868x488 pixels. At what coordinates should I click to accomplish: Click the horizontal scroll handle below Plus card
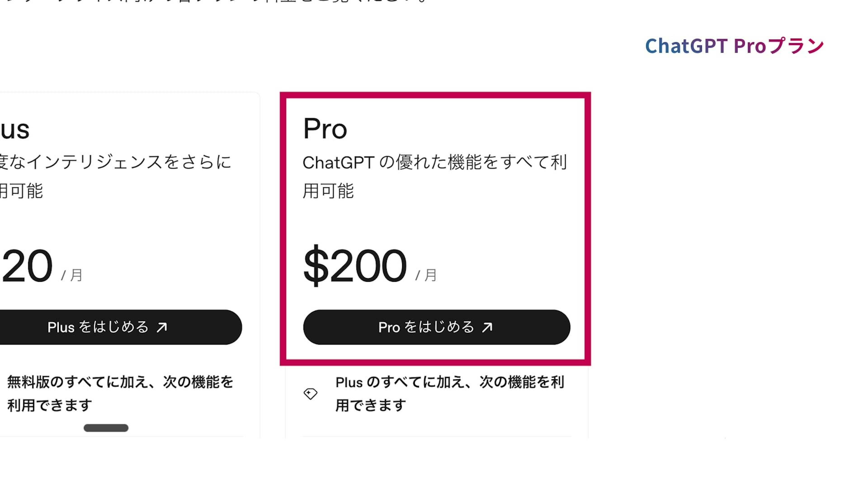click(x=106, y=428)
